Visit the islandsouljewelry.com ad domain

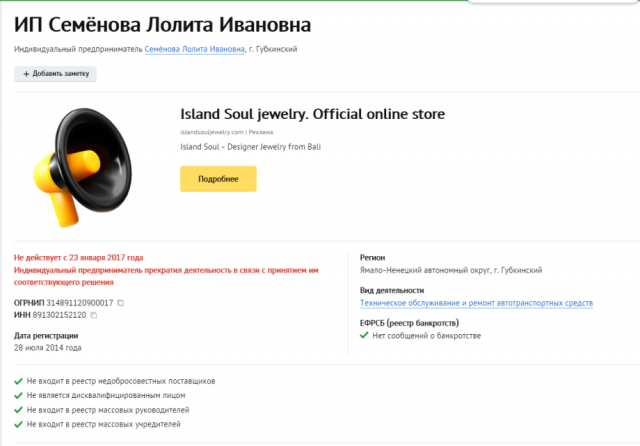[x=212, y=131]
